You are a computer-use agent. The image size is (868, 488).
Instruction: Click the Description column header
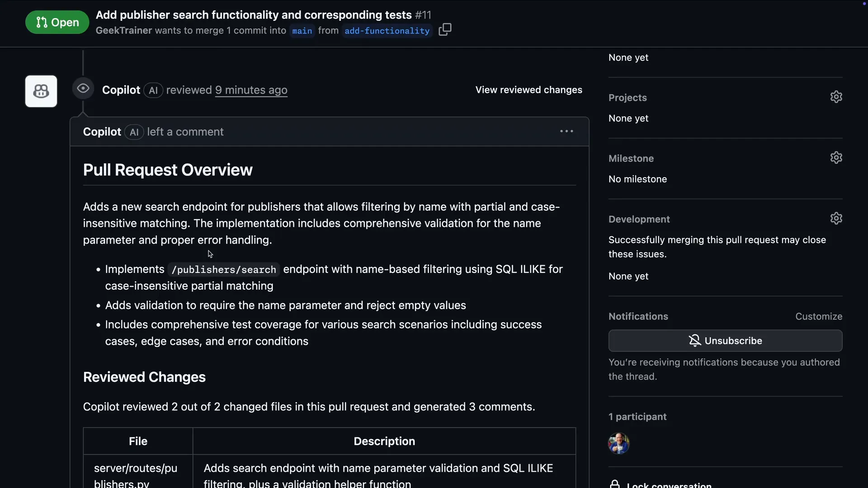(x=384, y=441)
